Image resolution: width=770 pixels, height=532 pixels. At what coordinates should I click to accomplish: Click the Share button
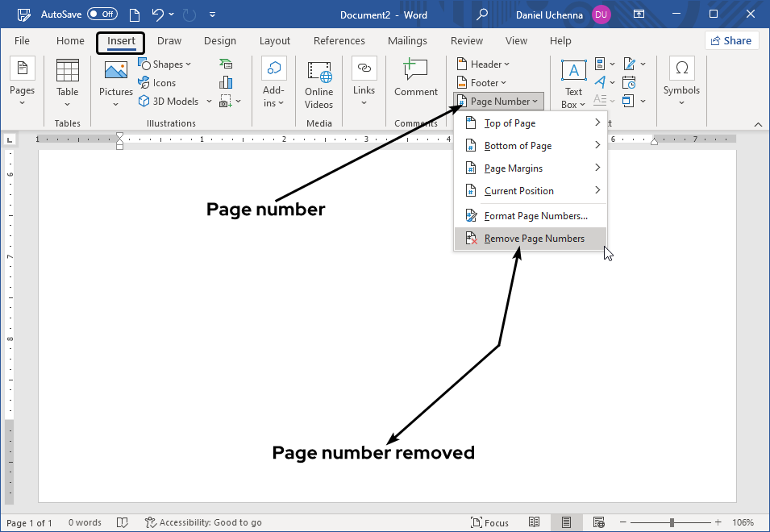[x=731, y=39]
